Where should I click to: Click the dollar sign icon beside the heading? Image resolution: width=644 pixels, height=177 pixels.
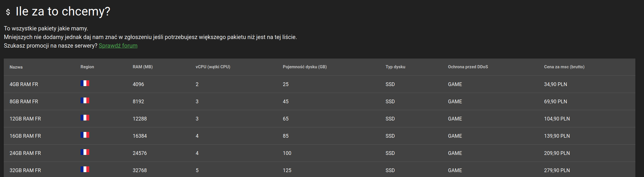8,12
